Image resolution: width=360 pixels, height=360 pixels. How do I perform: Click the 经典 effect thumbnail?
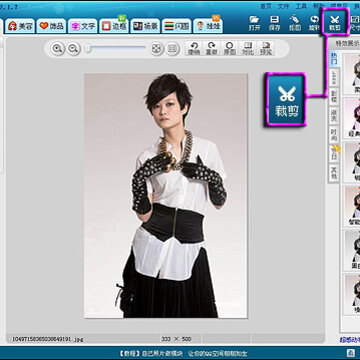click(353, 117)
